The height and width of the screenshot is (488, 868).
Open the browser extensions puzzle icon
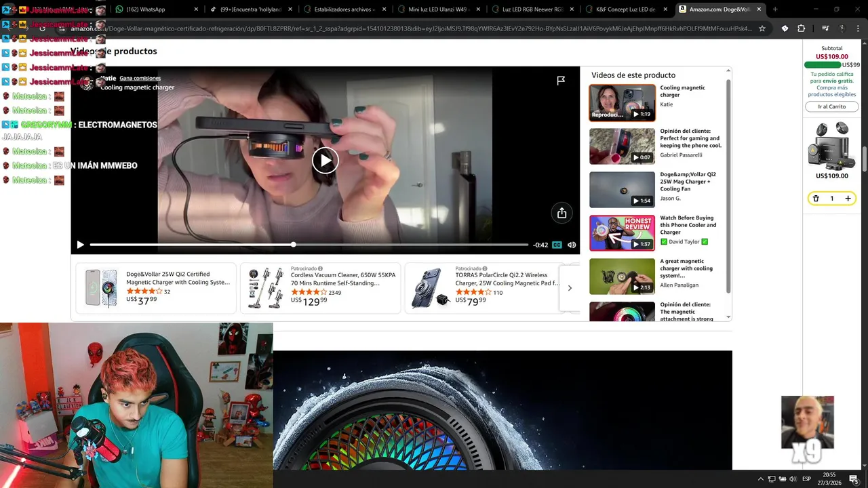tap(802, 28)
